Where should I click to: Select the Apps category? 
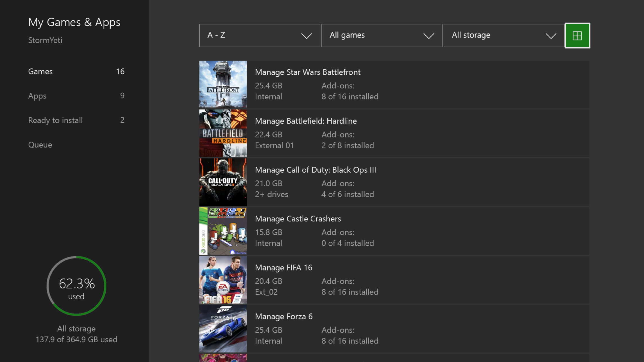click(76, 96)
